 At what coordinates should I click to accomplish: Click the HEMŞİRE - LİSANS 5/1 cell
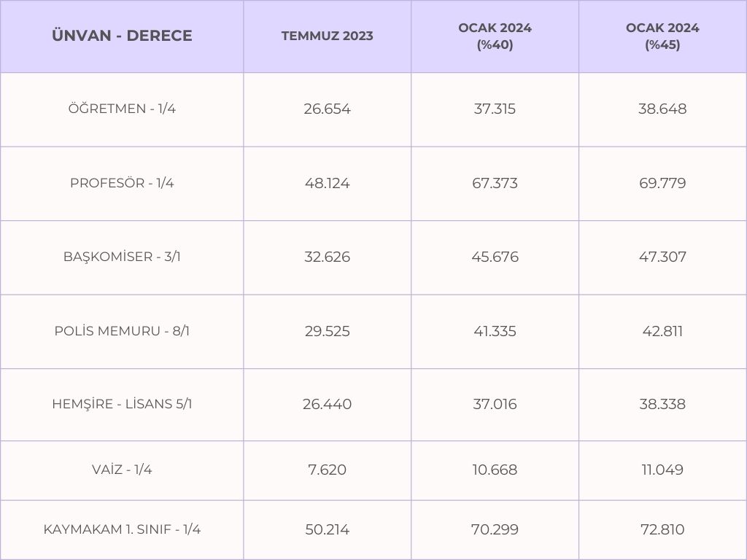[122, 404]
